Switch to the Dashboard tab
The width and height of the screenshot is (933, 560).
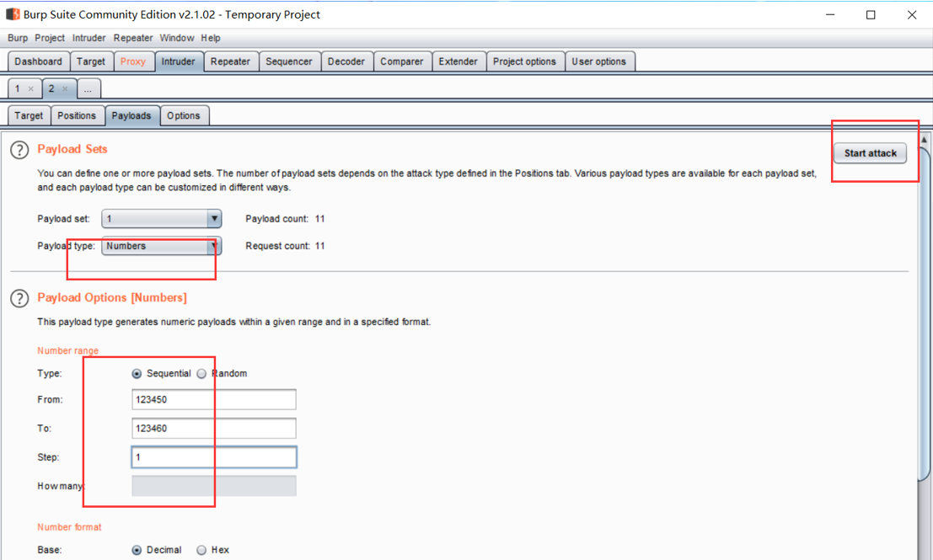click(39, 61)
